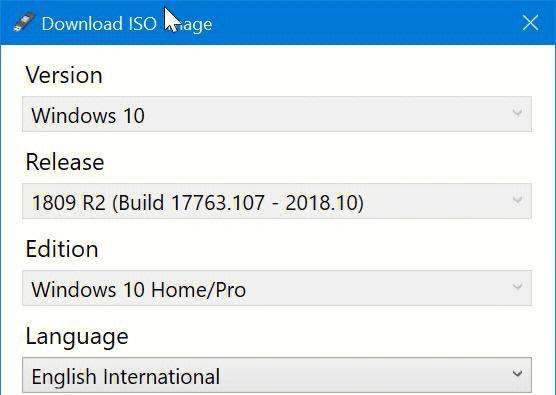This screenshot has width=556, height=395.
Task: Select the '1809 R2 (Build 17763.107' value text
Action: pyautogui.click(x=148, y=203)
